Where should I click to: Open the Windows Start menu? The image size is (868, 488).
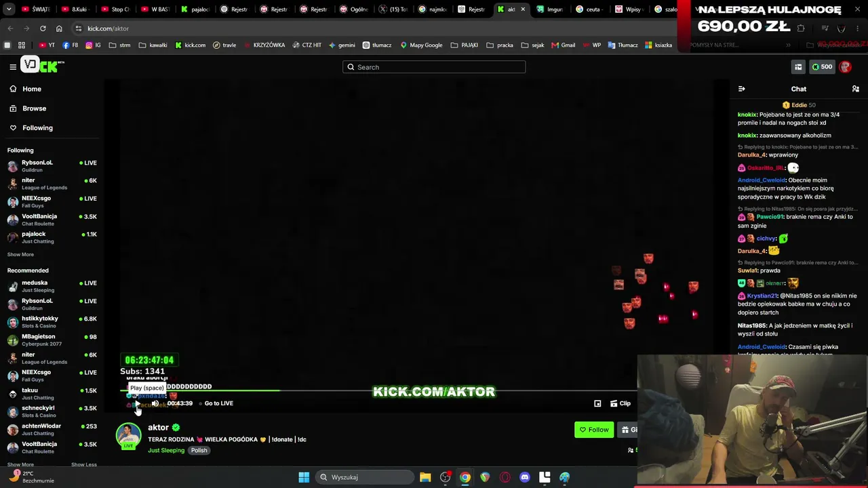tap(304, 477)
